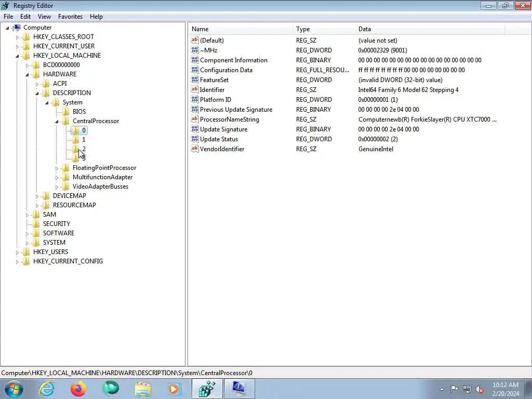Select the Configuration Data value name
This screenshot has height=399, width=532.
(x=226, y=70)
